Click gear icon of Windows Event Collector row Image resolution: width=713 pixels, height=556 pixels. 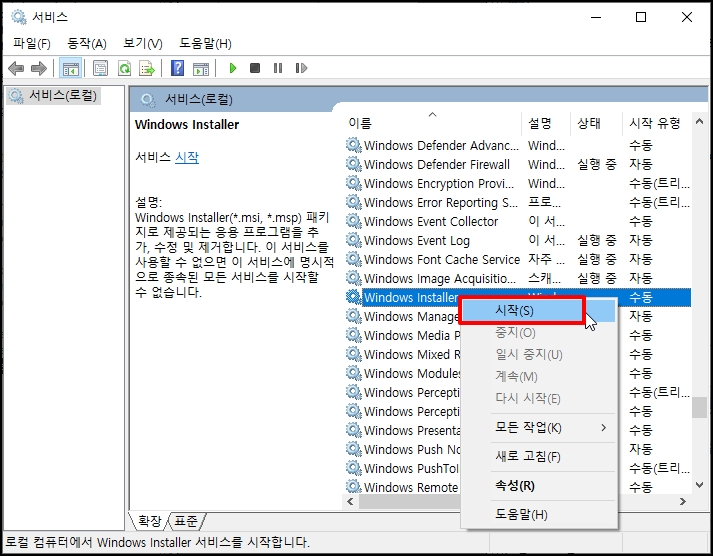(353, 221)
